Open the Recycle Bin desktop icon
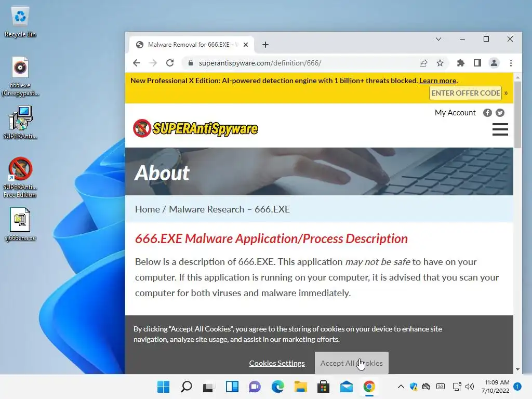The image size is (532, 399). point(20,22)
